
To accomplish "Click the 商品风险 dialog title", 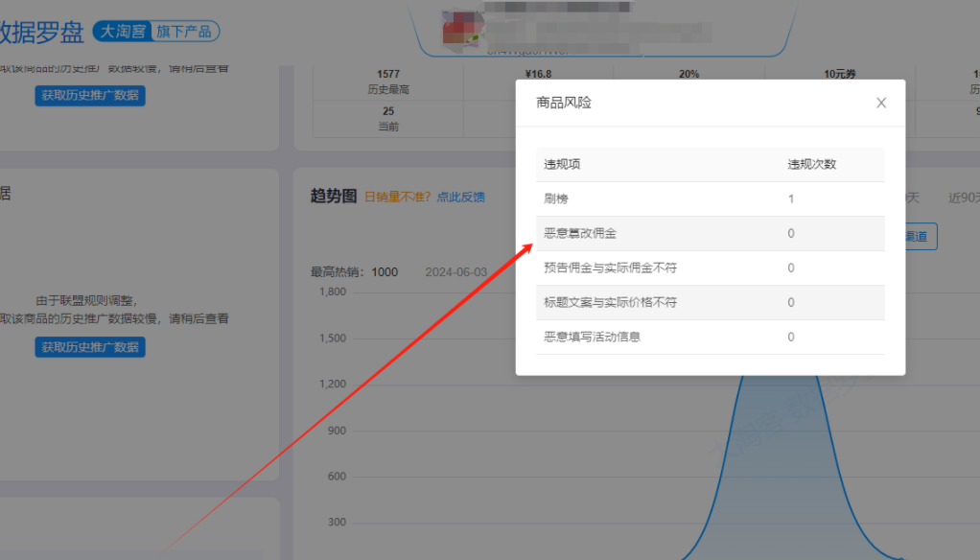I will [564, 103].
